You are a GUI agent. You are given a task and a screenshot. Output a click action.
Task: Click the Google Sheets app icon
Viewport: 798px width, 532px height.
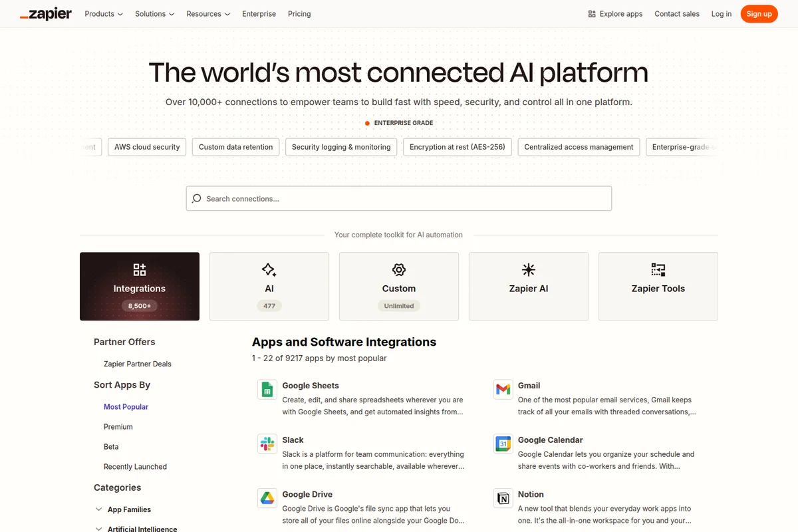(x=267, y=389)
